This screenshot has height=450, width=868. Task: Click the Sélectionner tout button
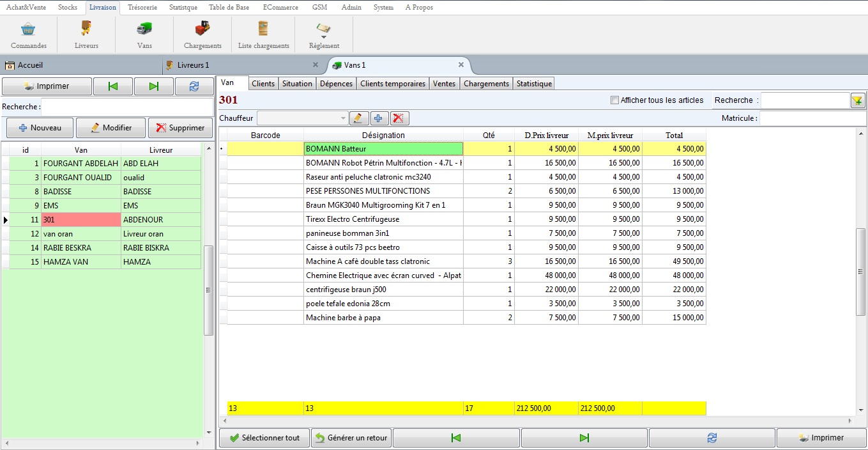pyautogui.click(x=264, y=438)
